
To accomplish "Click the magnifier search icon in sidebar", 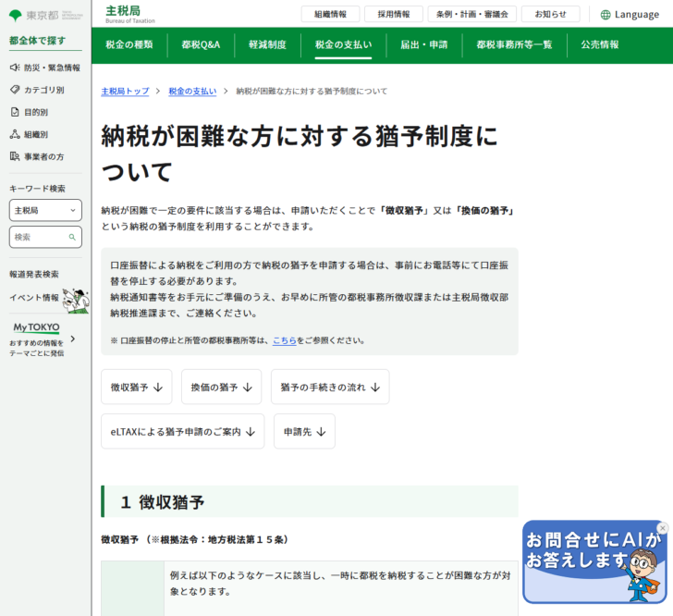I will (x=72, y=237).
